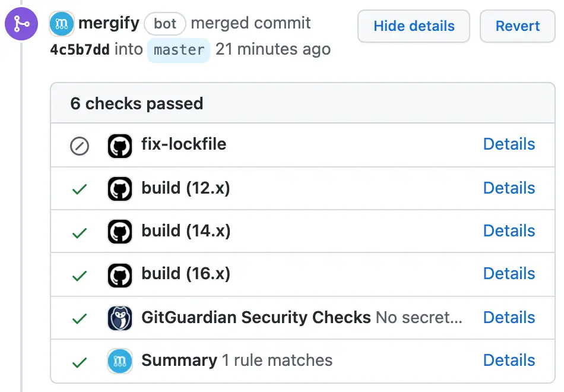The width and height of the screenshot is (564, 392).
Task: Click the purple merge icon in timeline
Action: tap(21, 24)
